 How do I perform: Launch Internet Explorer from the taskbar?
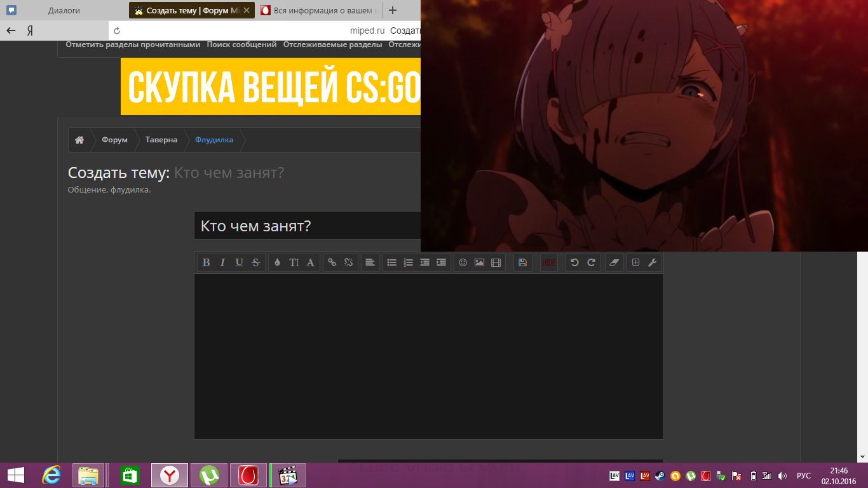coord(51,475)
